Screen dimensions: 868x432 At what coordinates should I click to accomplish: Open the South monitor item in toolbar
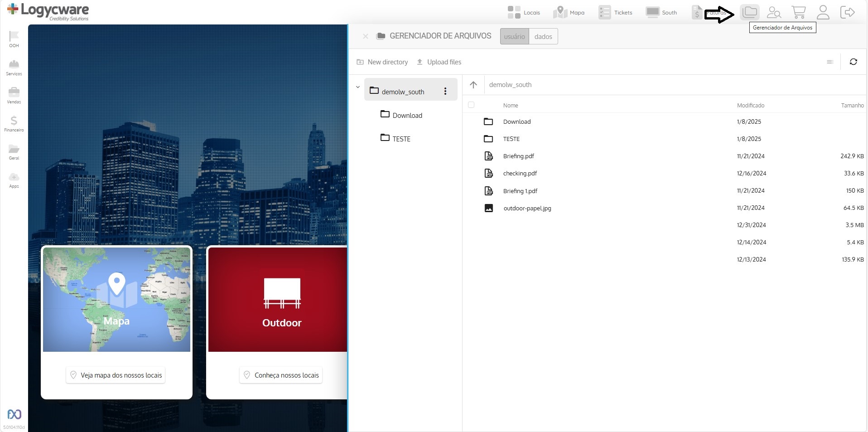661,12
